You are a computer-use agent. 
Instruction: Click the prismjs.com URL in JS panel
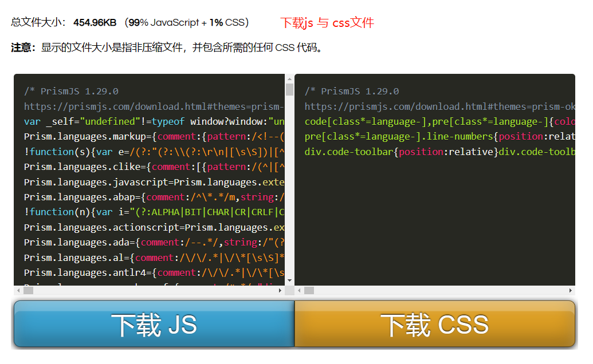[154, 106]
